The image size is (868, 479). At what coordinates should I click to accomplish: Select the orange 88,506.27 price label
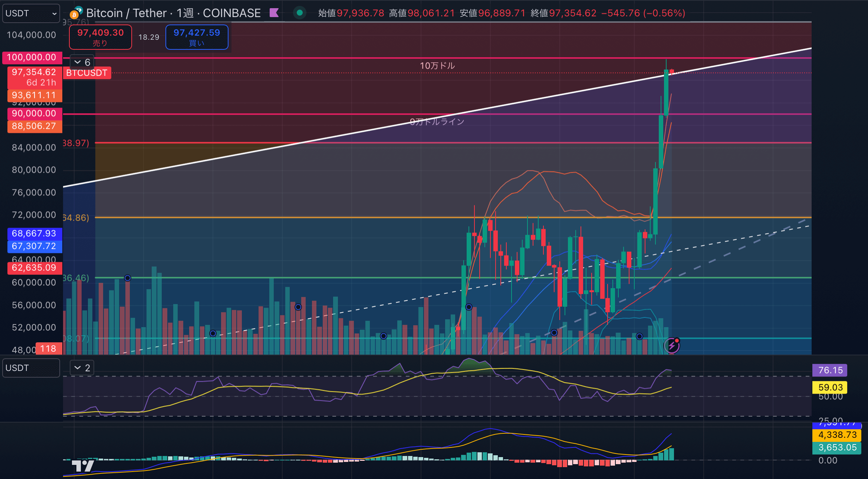tap(34, 126)
